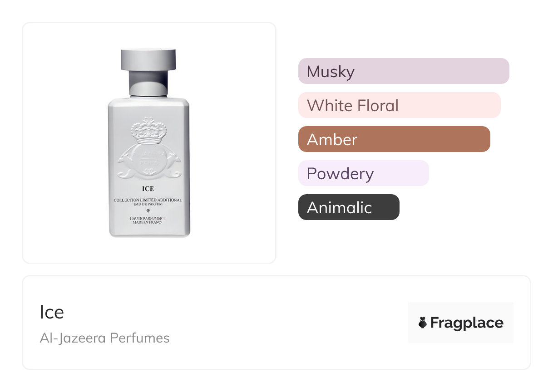This screenshot has width=553, height=392.
Task: Open the Al-Jazeera Perfumes brand link
Action: 104,338
